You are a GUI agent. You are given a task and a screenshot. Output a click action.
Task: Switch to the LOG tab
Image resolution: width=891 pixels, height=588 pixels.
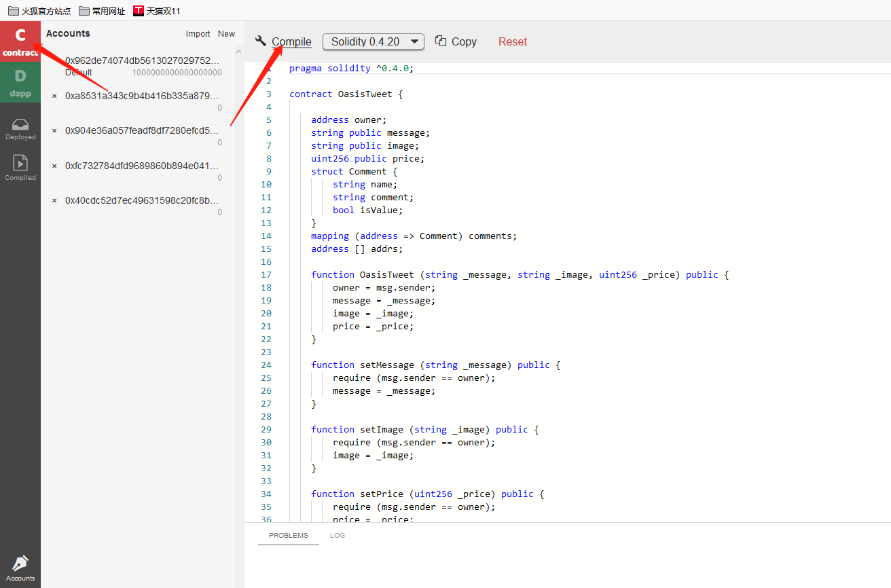[x=338, y=535]
